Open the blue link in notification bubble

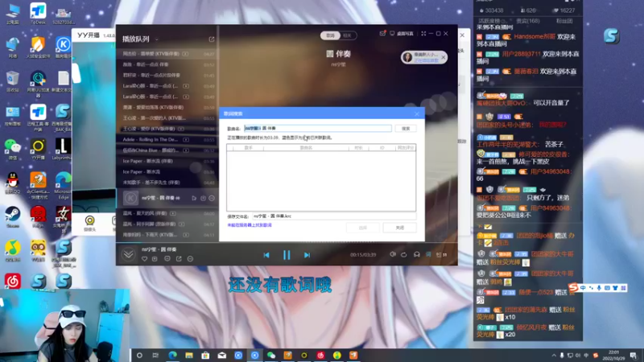click(x=426, y=60)
